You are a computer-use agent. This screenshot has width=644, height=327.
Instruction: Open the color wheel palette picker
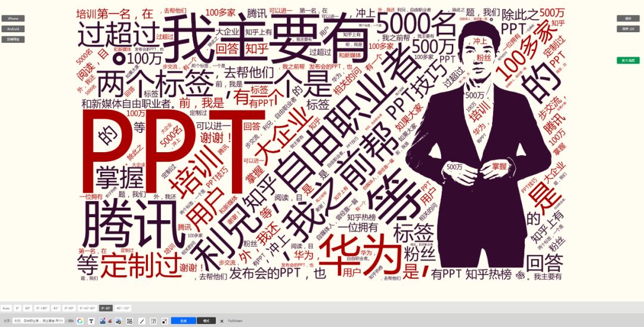80,321
